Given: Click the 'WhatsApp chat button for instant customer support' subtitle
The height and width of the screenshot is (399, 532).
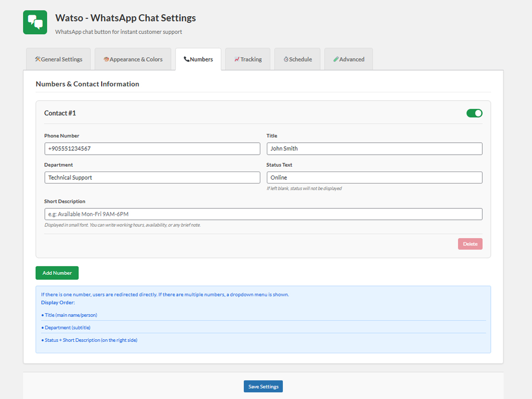Looking at the screenshot, I should click(x=119, y=32).
